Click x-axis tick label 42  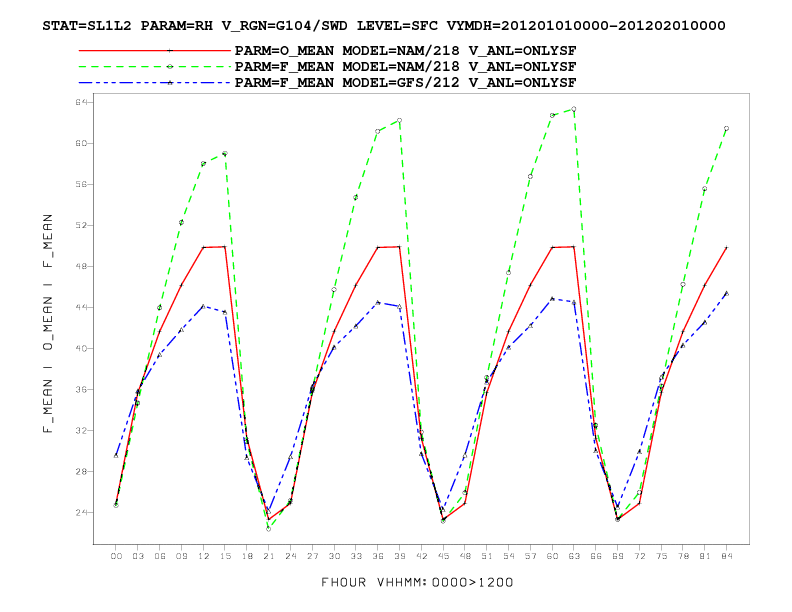pos(421,556)
